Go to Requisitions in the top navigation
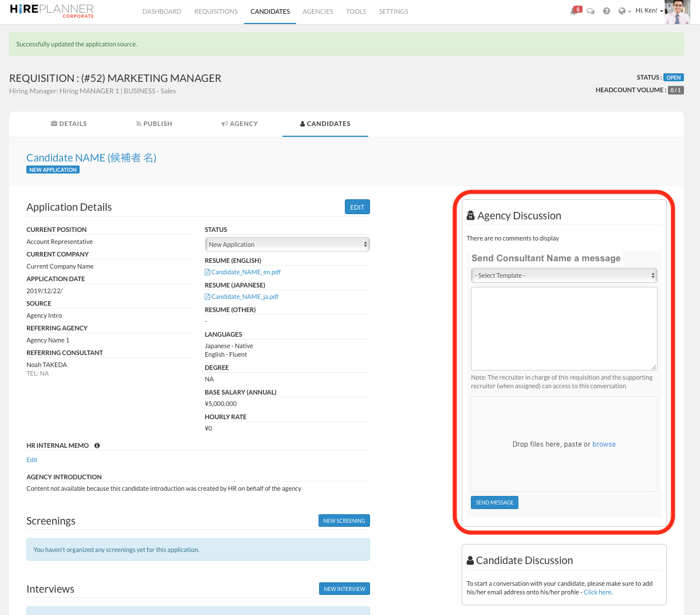The width and height of the screenshot is (700, 615). [216, 11]
